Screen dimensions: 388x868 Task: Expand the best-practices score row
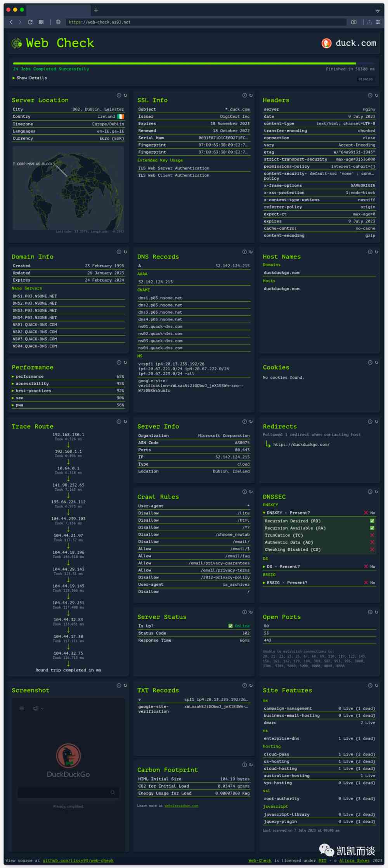[x=68, y=391]
